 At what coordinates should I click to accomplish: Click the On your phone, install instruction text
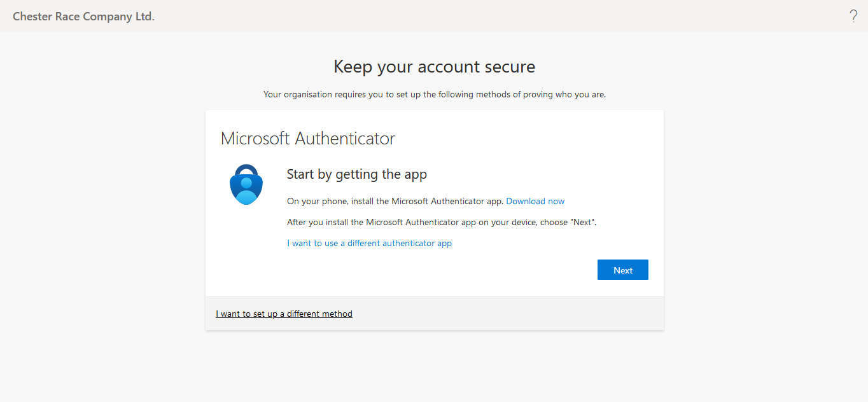click(x=395, y=201)
